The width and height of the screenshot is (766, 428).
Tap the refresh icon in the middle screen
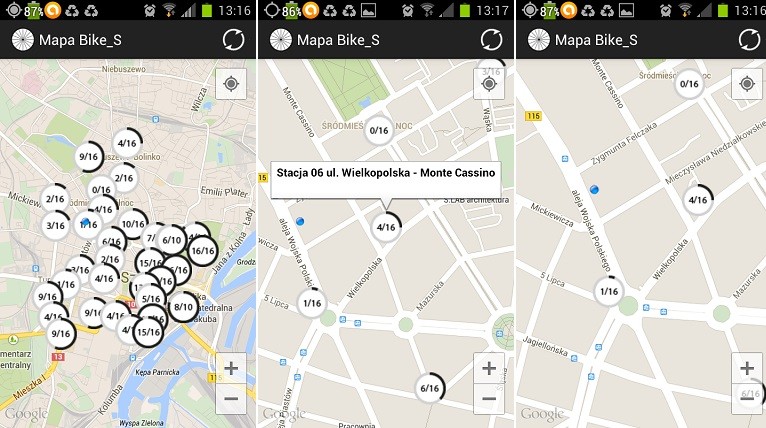coord(491,40)
